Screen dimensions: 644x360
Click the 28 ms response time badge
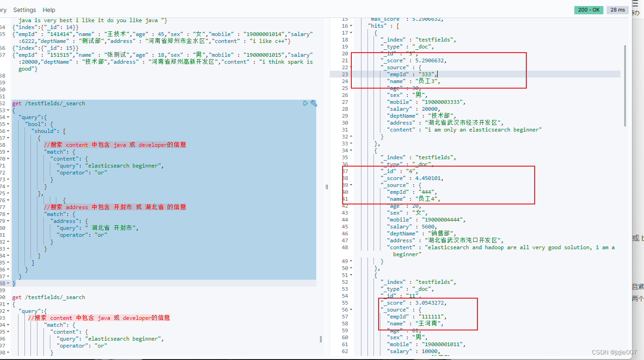[x=618, y=10]
